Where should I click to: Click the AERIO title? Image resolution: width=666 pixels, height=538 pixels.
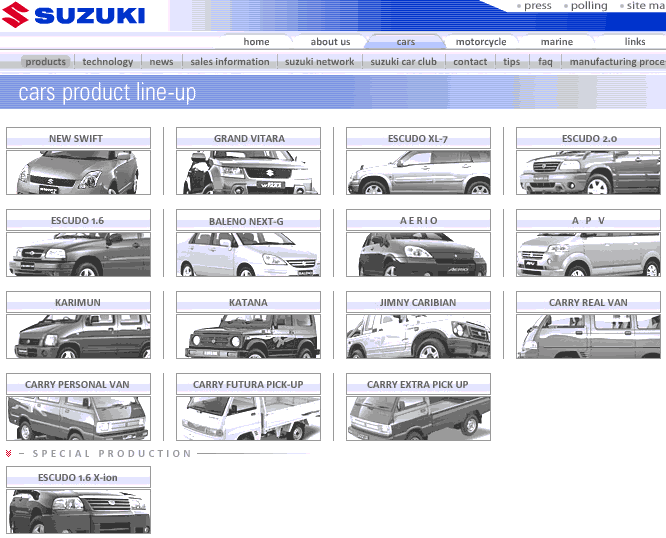pyautogui.click(x=418, y=220)
